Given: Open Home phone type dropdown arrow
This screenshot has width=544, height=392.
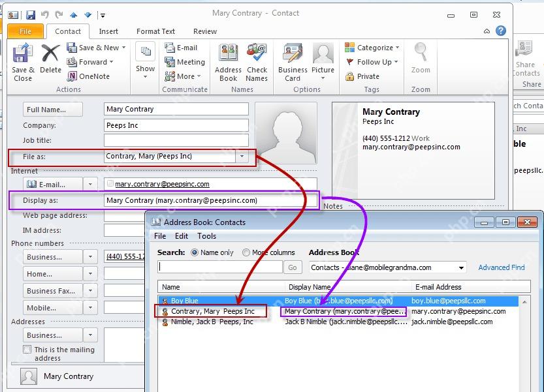Looking at the screenshot, I should tap(90, 274).
